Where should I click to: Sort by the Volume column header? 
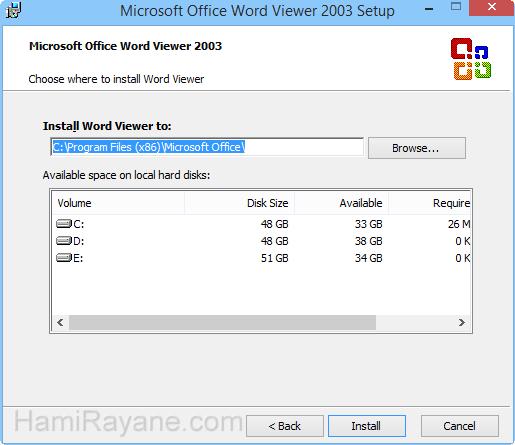118,203
